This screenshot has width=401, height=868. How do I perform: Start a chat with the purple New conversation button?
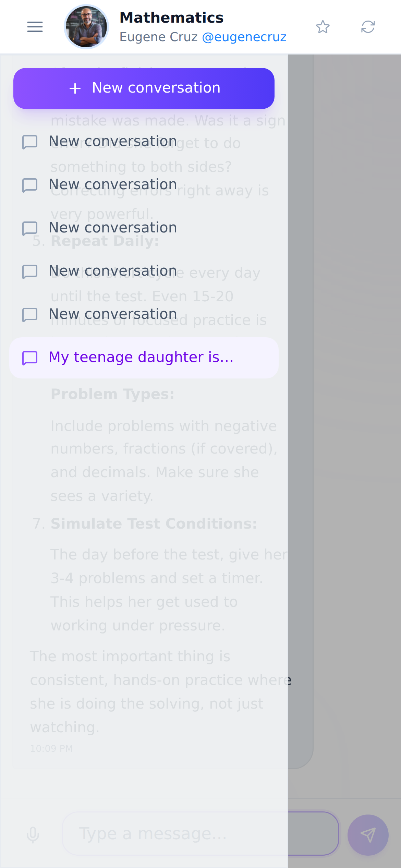[x=144, y=88]
